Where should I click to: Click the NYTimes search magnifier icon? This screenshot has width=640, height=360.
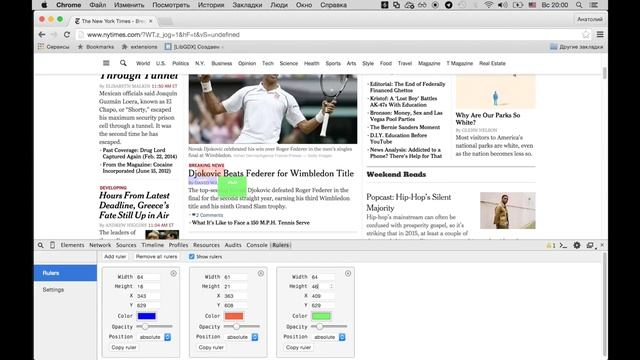(123, 63)
